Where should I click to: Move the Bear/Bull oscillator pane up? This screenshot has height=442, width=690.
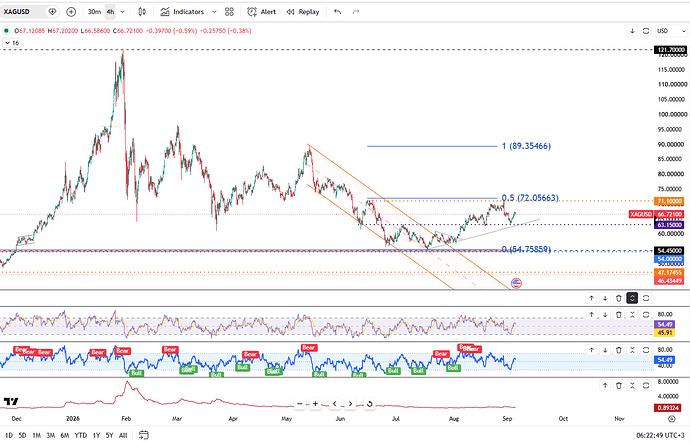click(x=591, y=350)
